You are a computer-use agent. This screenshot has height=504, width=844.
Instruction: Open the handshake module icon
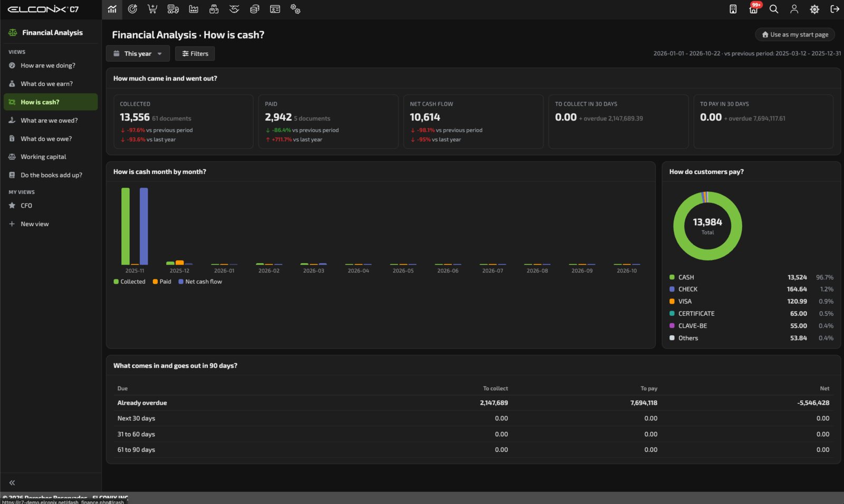pos(234,9)
